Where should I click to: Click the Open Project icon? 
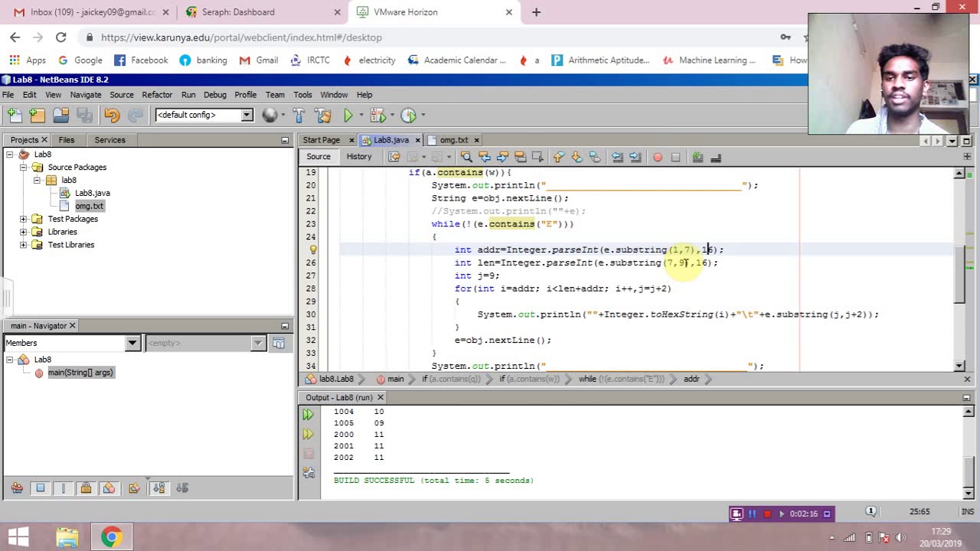[61, 115]
